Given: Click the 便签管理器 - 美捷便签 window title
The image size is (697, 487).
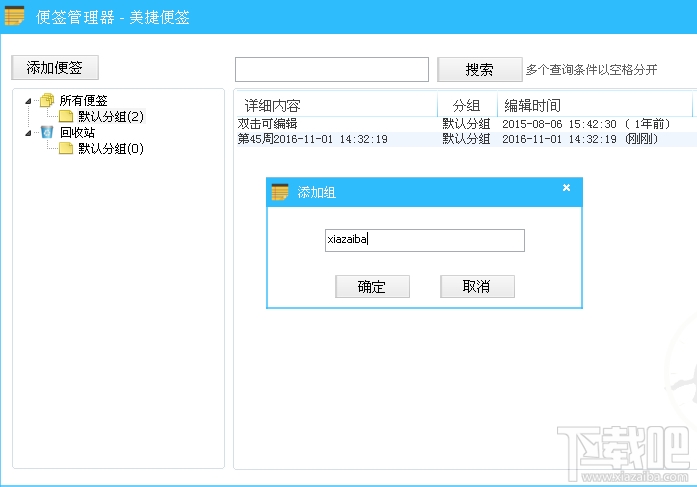Looking at the screenshot, I should (x=112, y=17).
